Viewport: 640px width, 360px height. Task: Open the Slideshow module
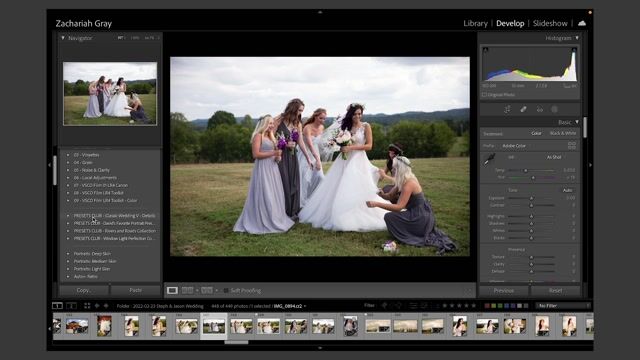pos(550,23)
